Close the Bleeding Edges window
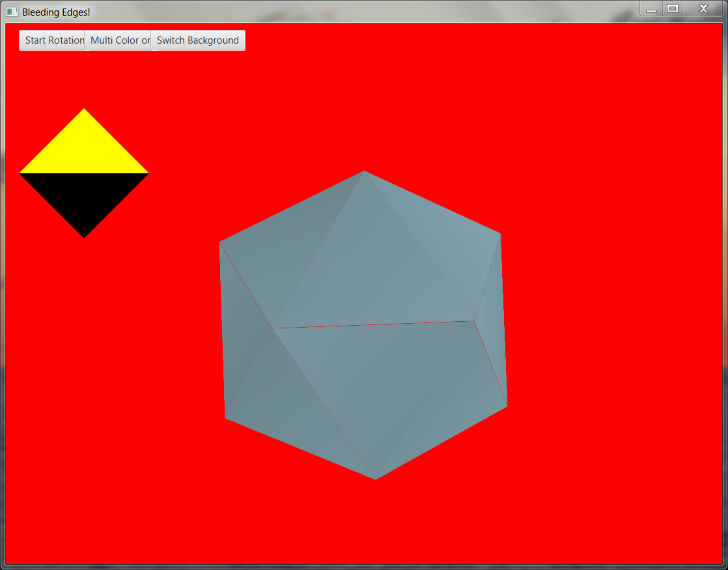The width and height of the screenshot is (728, 570). [x=703, y=9]
